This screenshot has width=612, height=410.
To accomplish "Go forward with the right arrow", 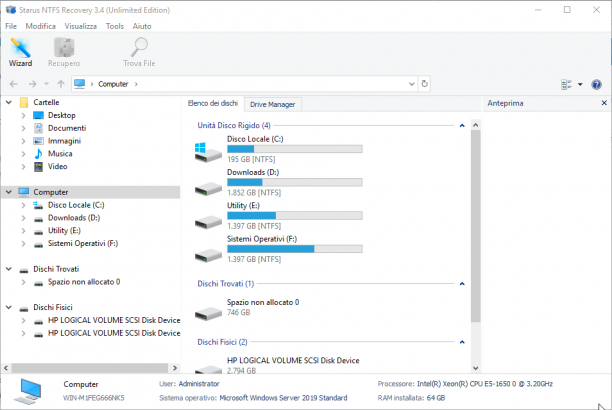I will point(32,84).
